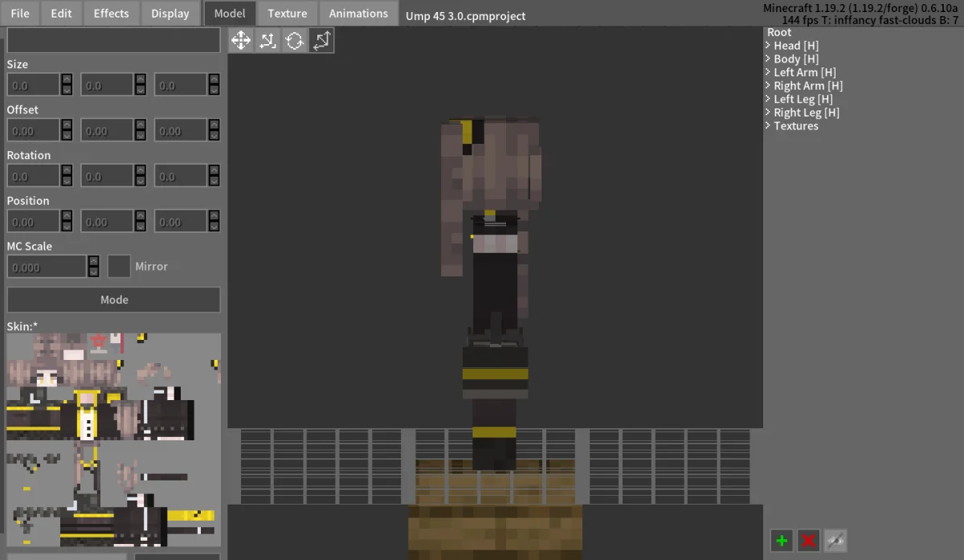This screenshot has height=560, width=964.
Task: Click the red X delete-part icon
Action: click(808, 541)
